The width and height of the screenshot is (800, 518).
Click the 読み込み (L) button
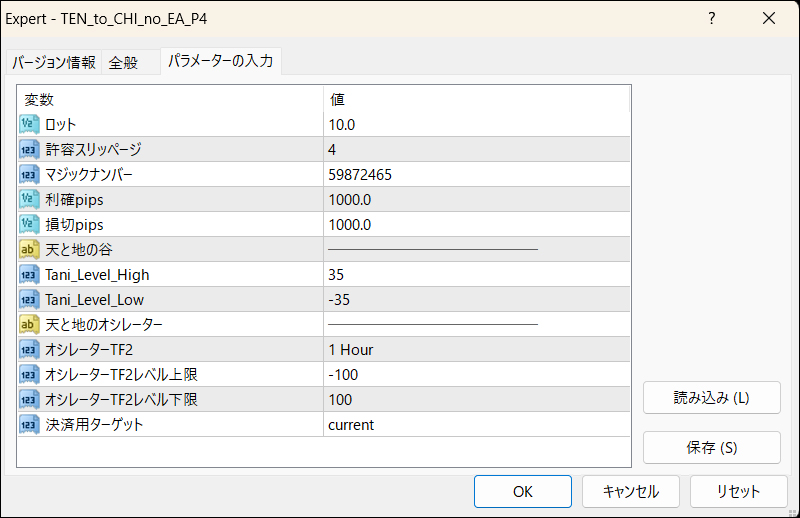point(711,397)
